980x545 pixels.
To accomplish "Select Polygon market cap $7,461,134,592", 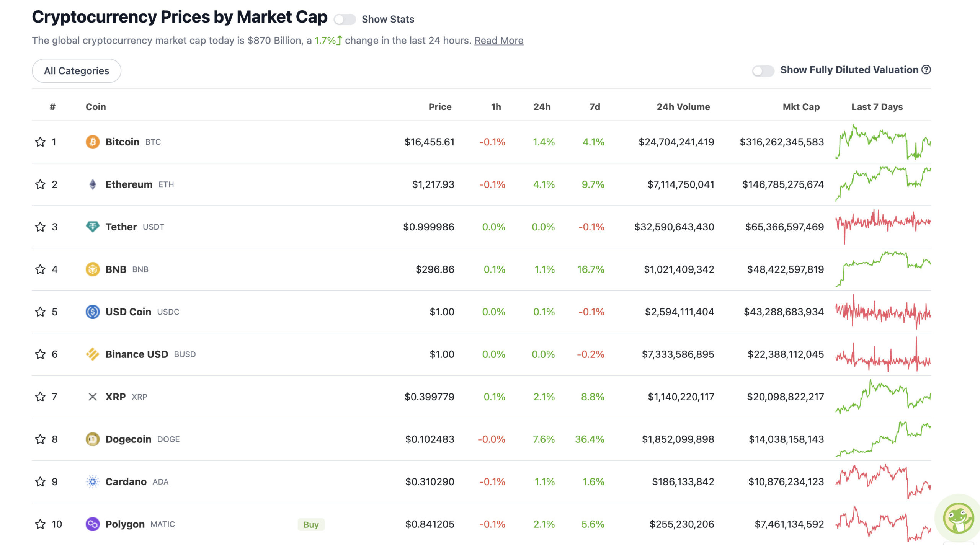I will [789, 524].
